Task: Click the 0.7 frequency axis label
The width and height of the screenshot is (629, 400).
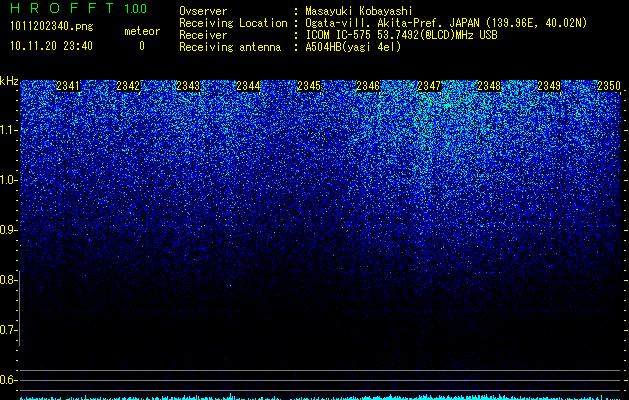Action: (x=8, y=330)
